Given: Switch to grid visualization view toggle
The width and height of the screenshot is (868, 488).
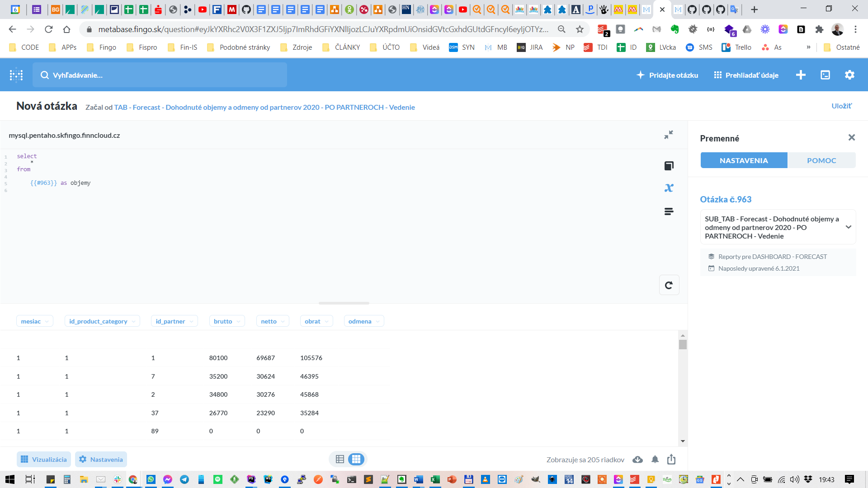Looking at the screenshot, I should click(x=356, y=460).
